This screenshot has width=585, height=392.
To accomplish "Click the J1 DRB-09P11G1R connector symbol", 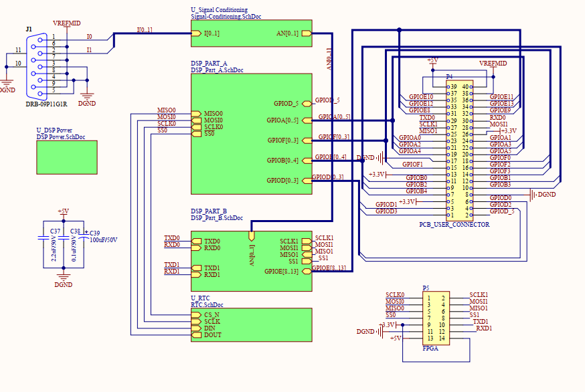I will [37, 66].
